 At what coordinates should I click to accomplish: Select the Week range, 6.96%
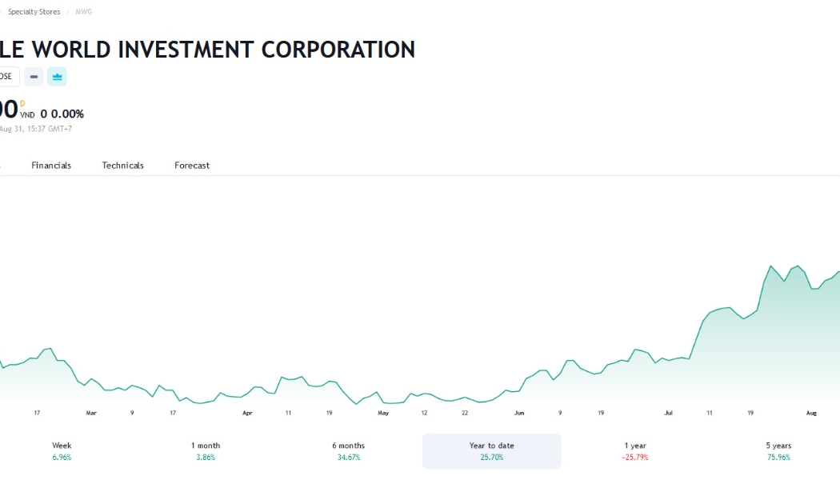[x=62, y=451]
